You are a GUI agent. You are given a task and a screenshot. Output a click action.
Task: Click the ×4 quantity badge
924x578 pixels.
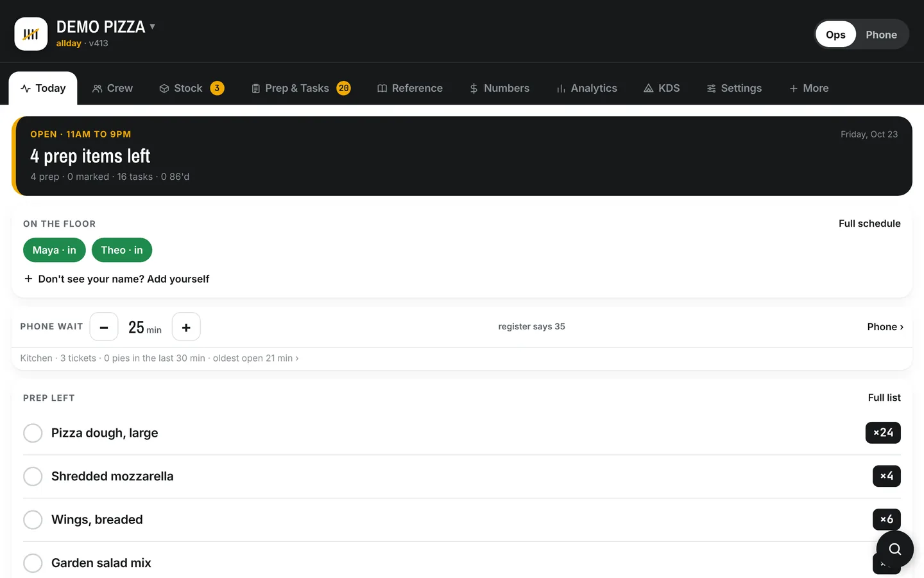[887, 476]
